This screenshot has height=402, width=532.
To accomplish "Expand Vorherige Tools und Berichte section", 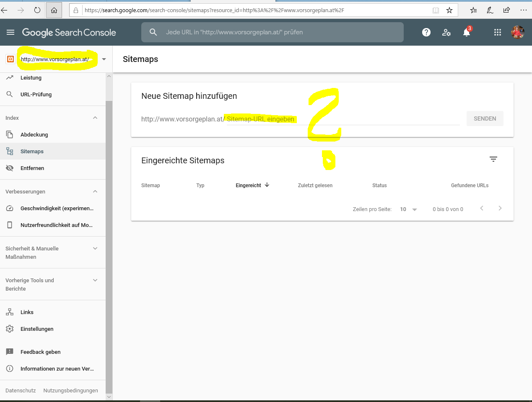I will click(x=95, y=280).
